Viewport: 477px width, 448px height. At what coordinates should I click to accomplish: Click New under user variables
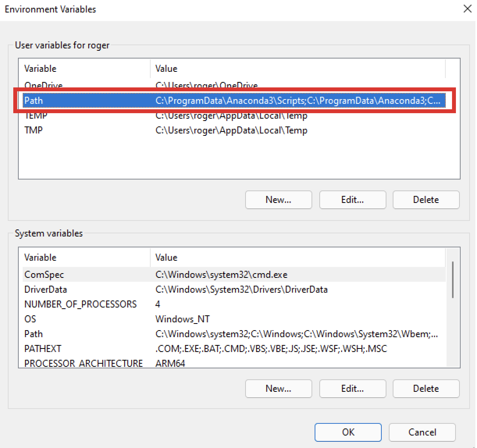click(278, 200)
